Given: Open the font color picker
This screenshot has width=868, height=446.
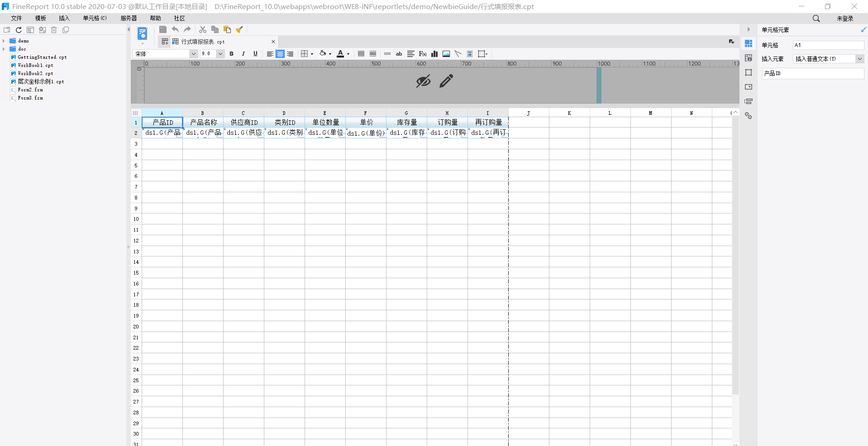Looking at the screenshot, I should (x=343, y=54).
